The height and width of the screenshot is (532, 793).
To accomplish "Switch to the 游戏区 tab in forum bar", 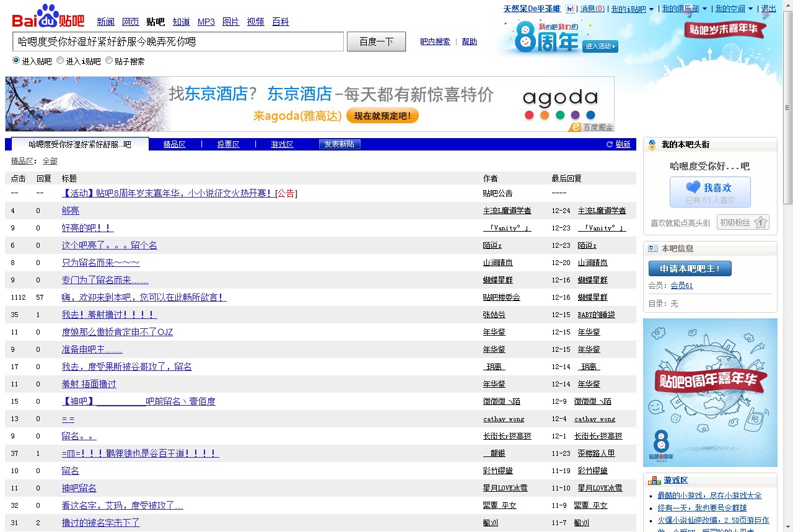I will 282,144.
